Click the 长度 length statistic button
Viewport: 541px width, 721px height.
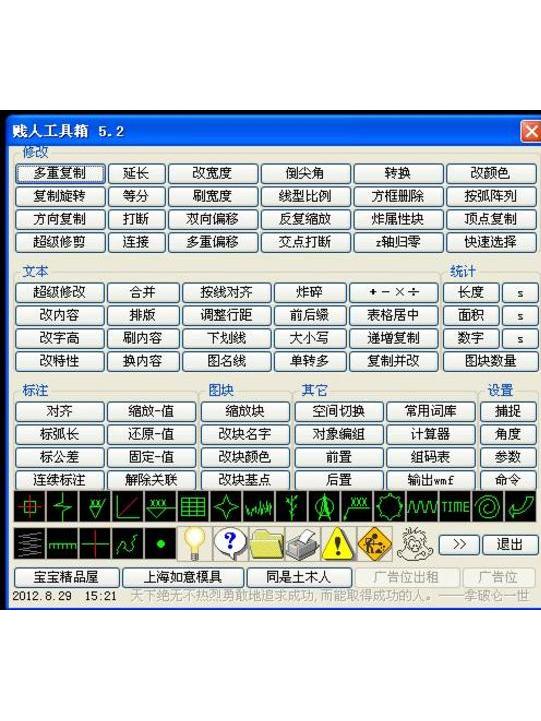(x=471, y=292)
